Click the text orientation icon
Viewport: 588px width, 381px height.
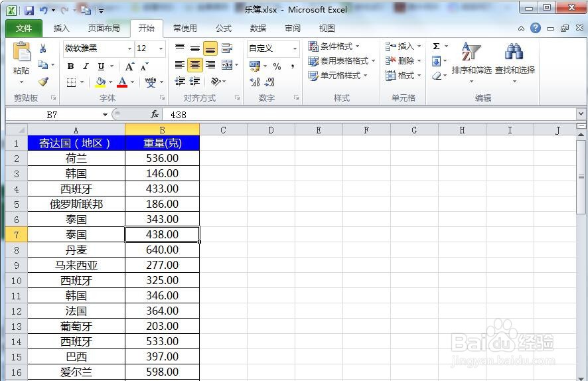tap(216, 82)
